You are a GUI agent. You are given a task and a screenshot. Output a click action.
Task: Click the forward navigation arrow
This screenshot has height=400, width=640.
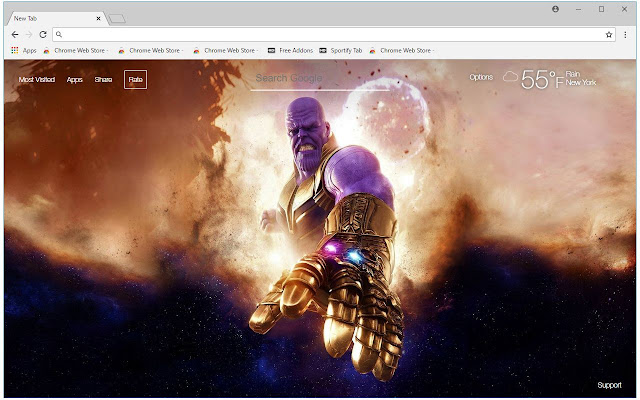click(x=29, y=35)
